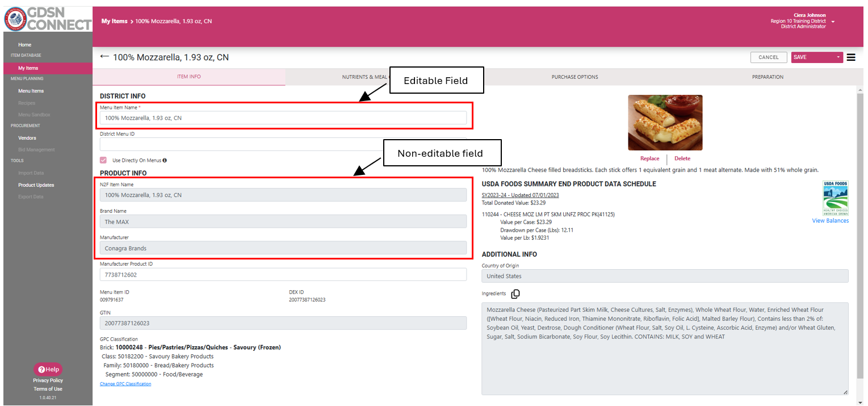Click My Items in the breadcrumb

click(x=114, y=21)
